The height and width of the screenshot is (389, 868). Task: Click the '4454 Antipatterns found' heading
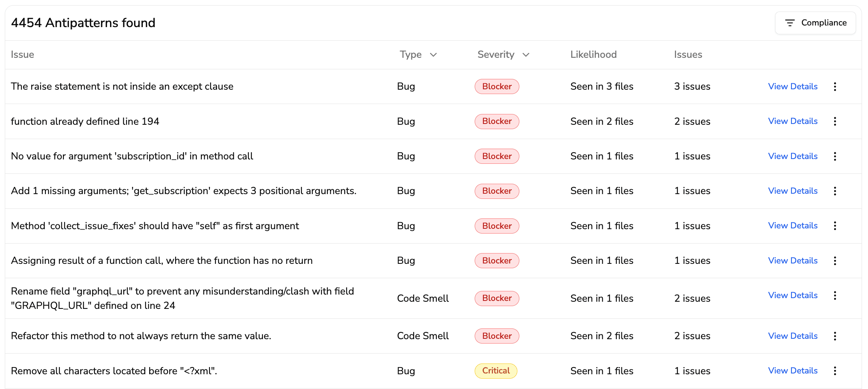83,23
